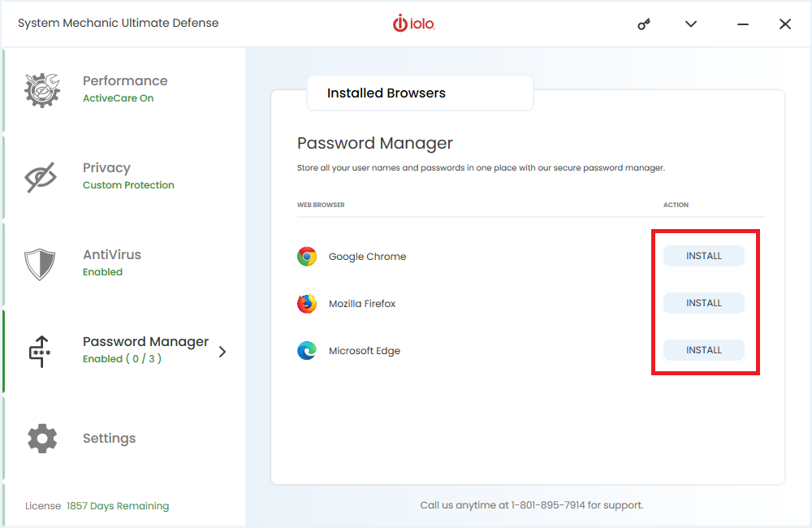Viewport: 812px width, 528px height.
Task: Open the title bar dropdown chevron
Action: click(691, 24)
